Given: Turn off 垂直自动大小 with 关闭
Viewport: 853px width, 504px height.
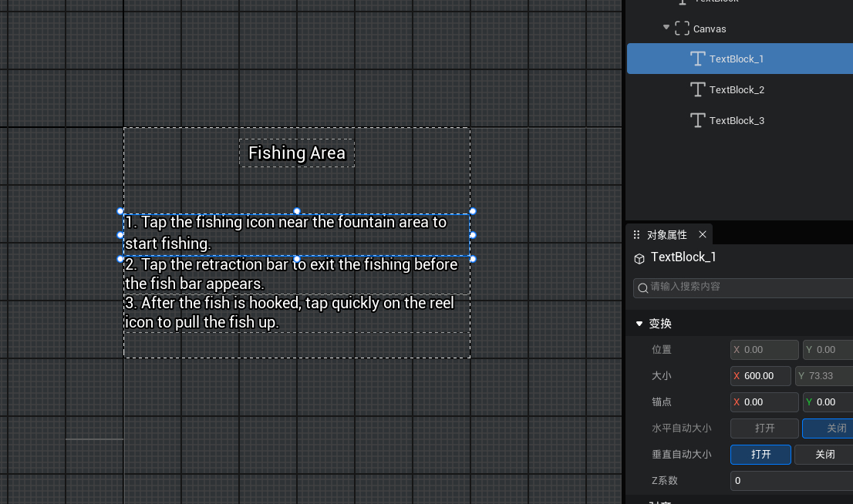Looking at the screenshot, I should [824, 454].
